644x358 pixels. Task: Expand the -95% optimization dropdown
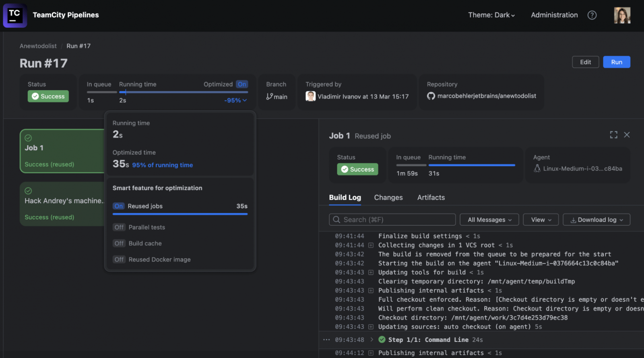click(x=235, y=101)
